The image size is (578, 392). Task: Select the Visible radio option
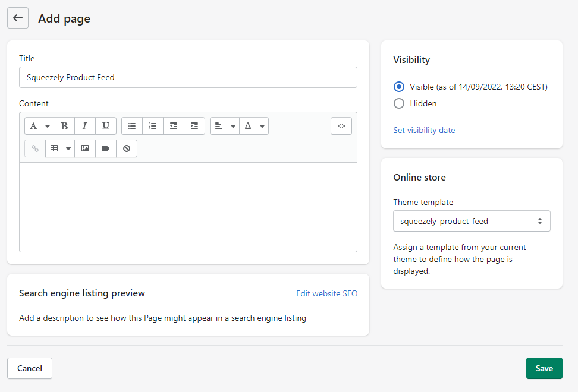coord(399,87)
